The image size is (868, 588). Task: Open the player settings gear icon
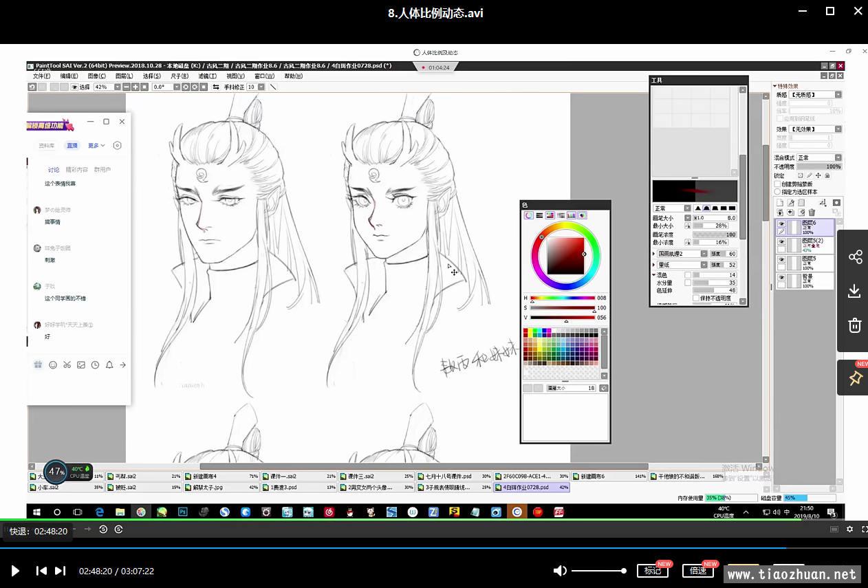pyautogui.click(x=849, y=530)
